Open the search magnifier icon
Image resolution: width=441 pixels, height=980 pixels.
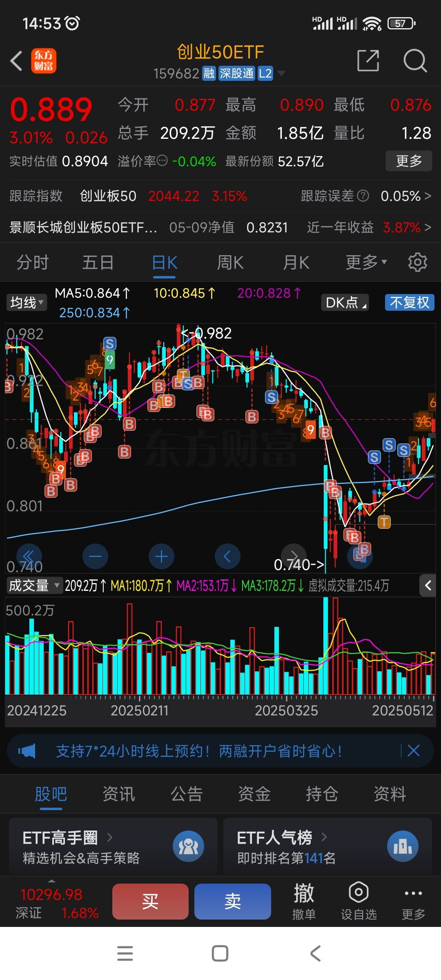[x=415, y=61]
